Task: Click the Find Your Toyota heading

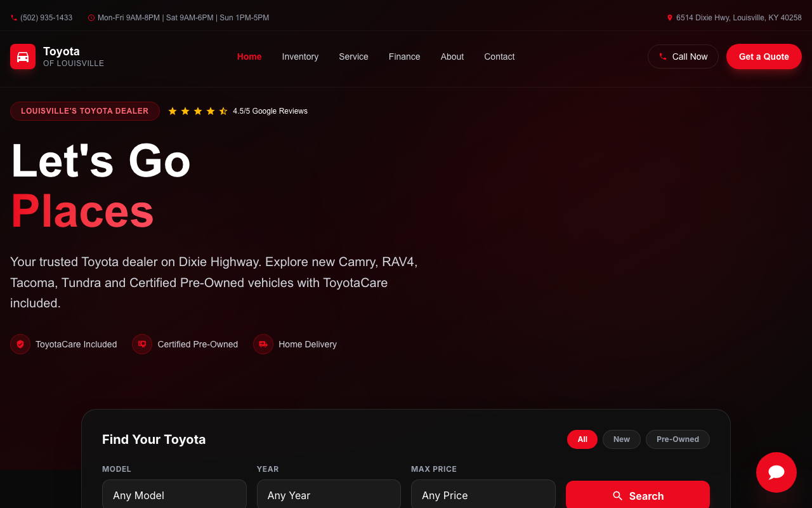Action: pos(154,439)
